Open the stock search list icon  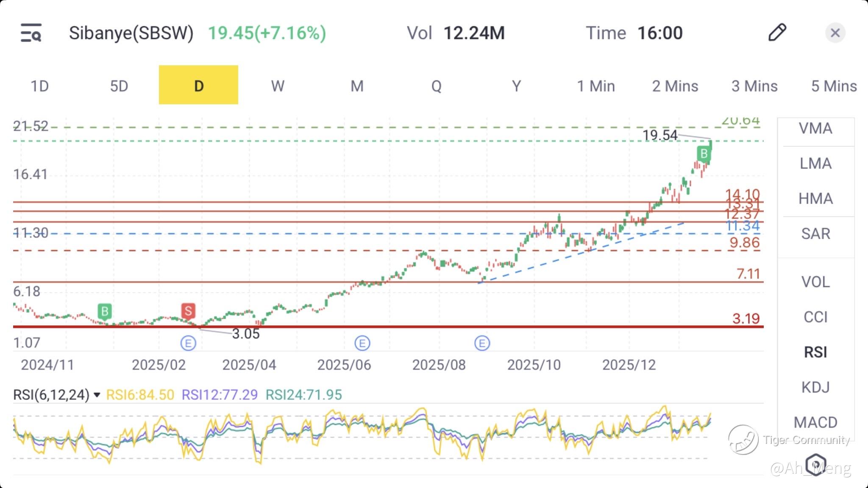(x=31, y=33)
